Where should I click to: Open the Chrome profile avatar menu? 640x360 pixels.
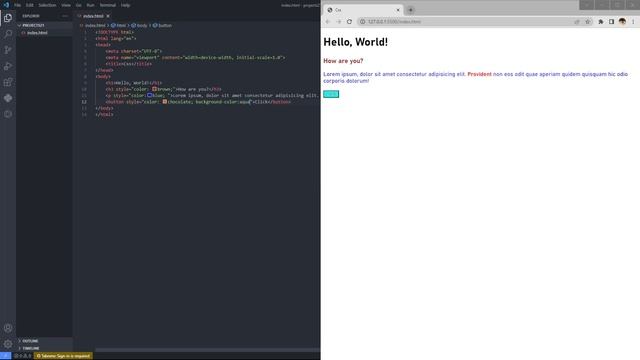coord(622,22)
